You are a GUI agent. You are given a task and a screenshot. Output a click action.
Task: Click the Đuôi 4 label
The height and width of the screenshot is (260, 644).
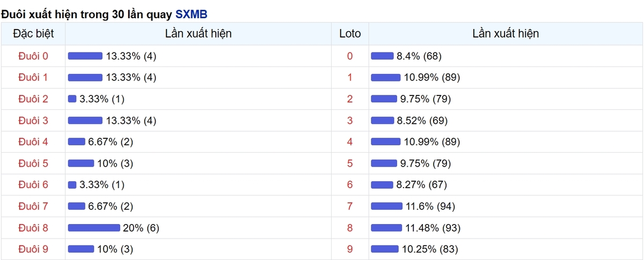33,142
